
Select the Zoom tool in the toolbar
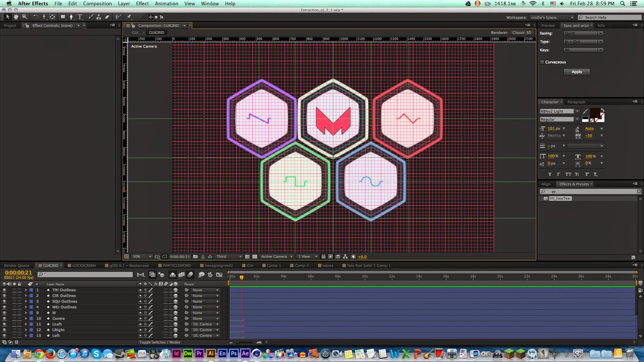25,17
